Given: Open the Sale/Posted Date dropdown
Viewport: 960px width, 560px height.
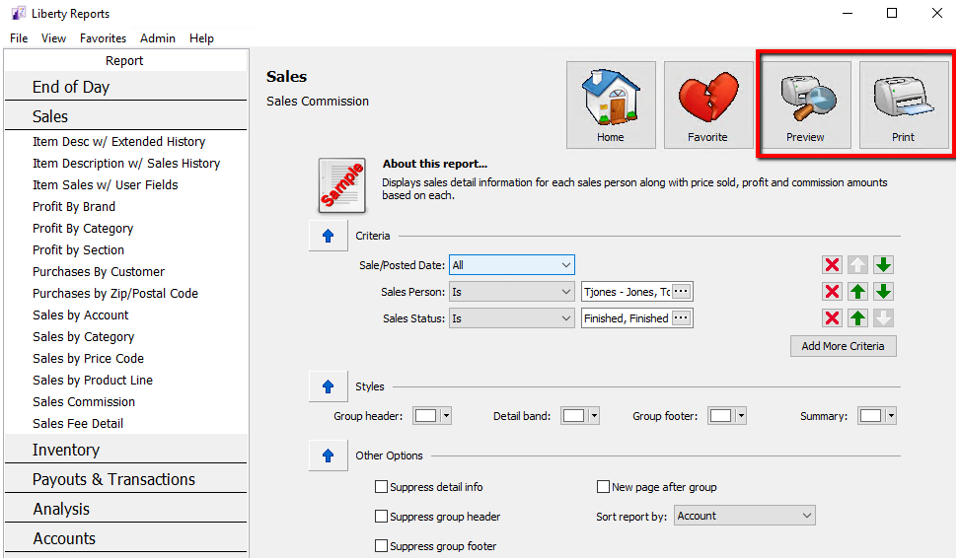Looking at the screenshot, I should (512, 265).
